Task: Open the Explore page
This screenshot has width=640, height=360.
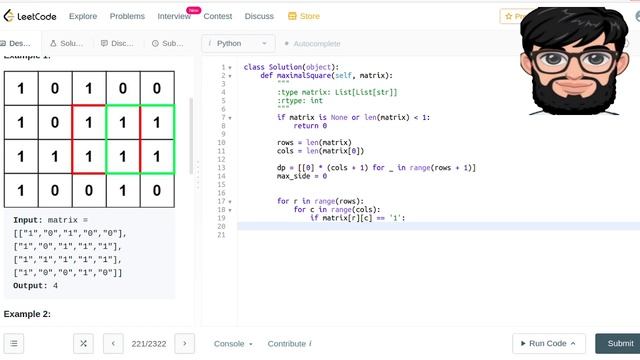Action: [83, 16]
